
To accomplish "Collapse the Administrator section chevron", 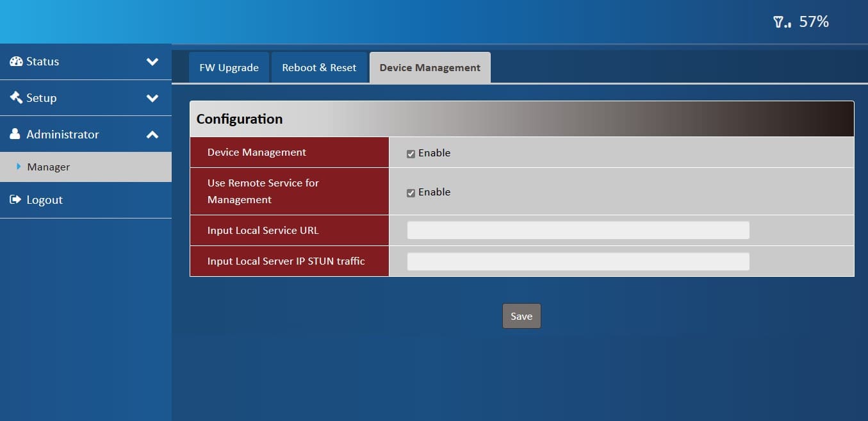I will click(152, 135).
